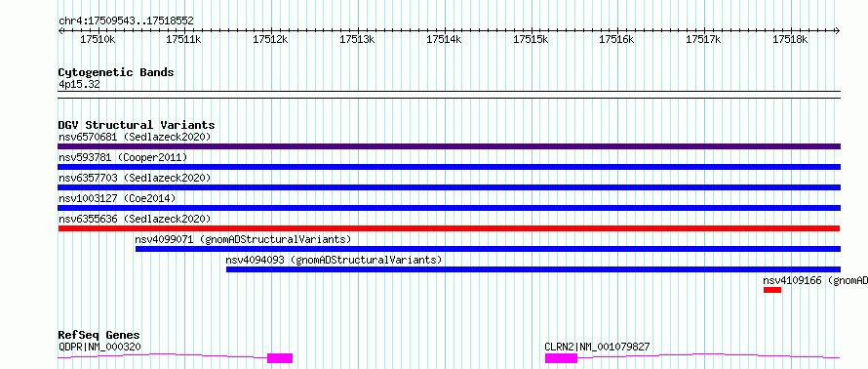
Task: Click the nsv6357703 (Sedlazeck2020) label
Action: 135,178
